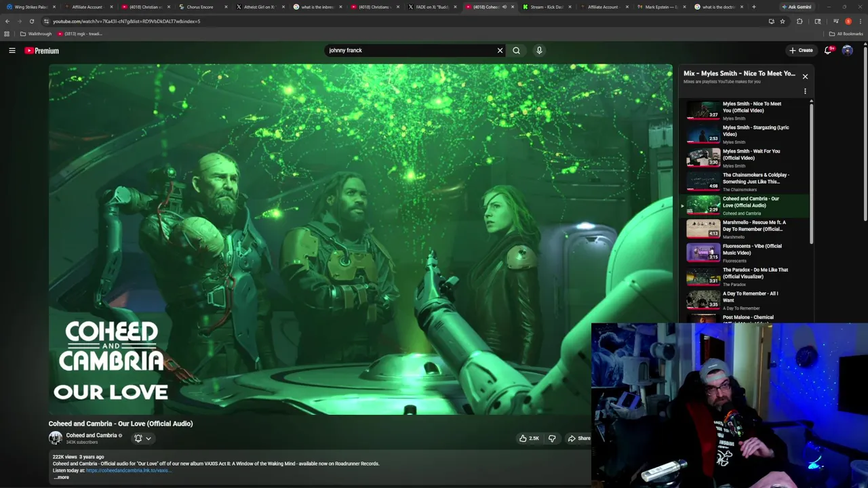Open the Chrome side panel search icon
Image resolution: width=868 pixels, height=488 pixels.
point(817,21)
